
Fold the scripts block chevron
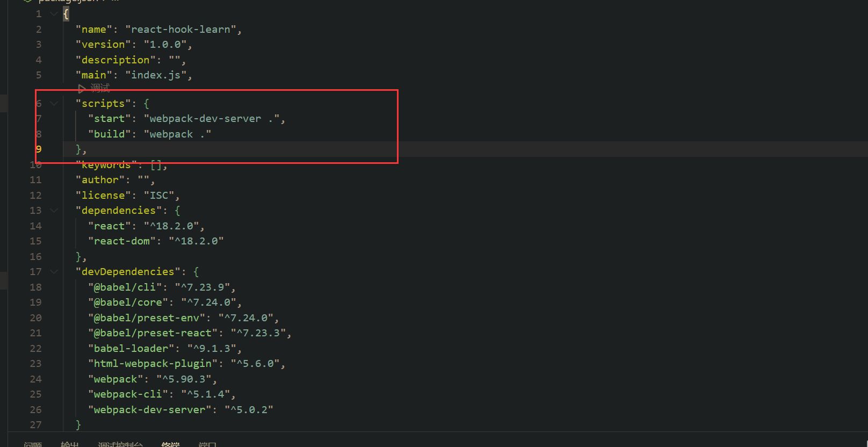[x=54, y=103]
